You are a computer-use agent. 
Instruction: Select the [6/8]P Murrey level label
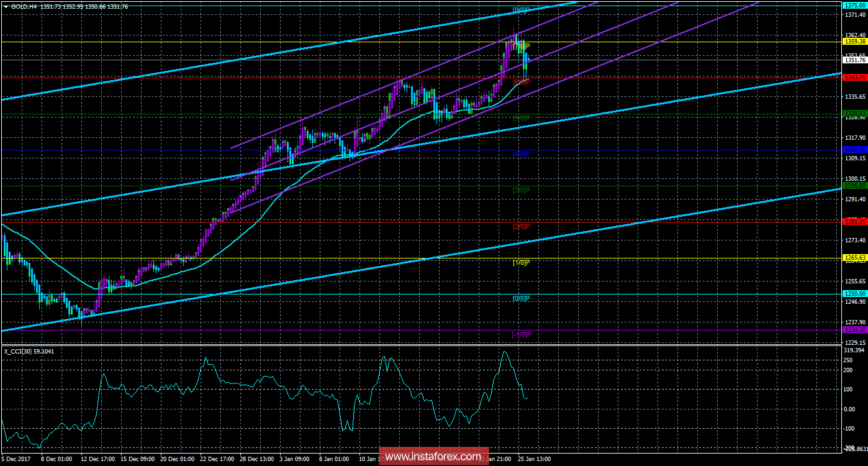pyautogui.click(x=522, y=82)
